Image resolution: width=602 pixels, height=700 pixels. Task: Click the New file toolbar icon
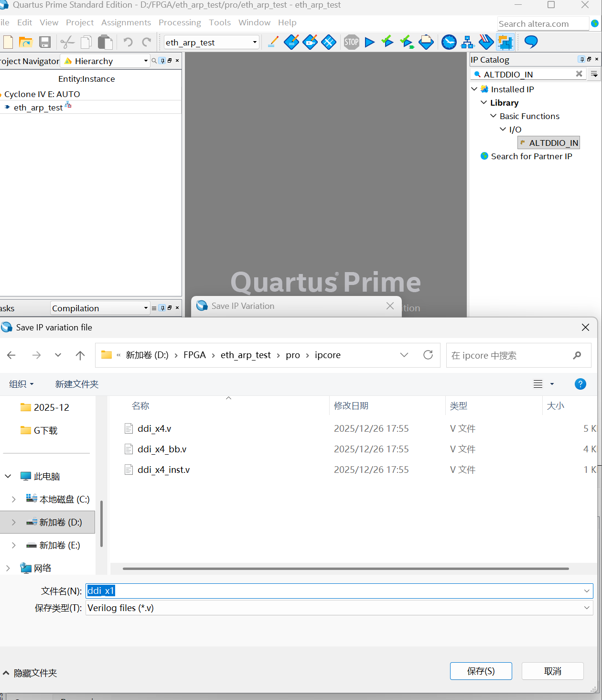pos(8,42)
